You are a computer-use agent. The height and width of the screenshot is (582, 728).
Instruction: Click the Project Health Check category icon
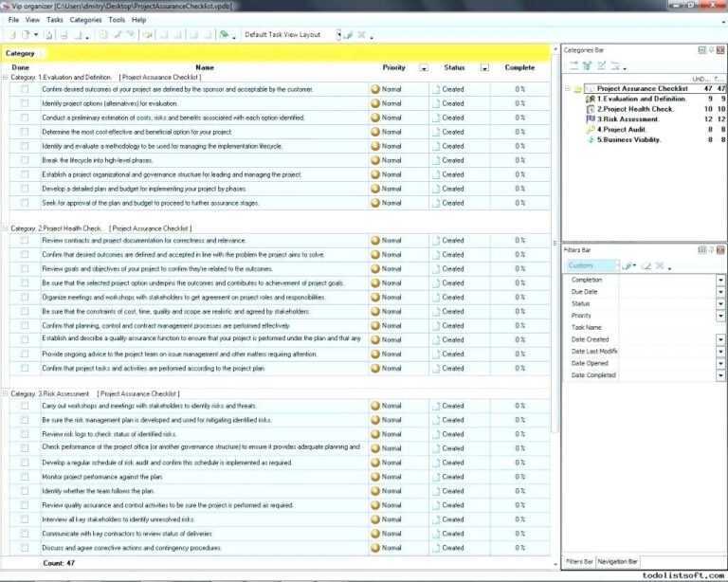click(x=591, y=109)
